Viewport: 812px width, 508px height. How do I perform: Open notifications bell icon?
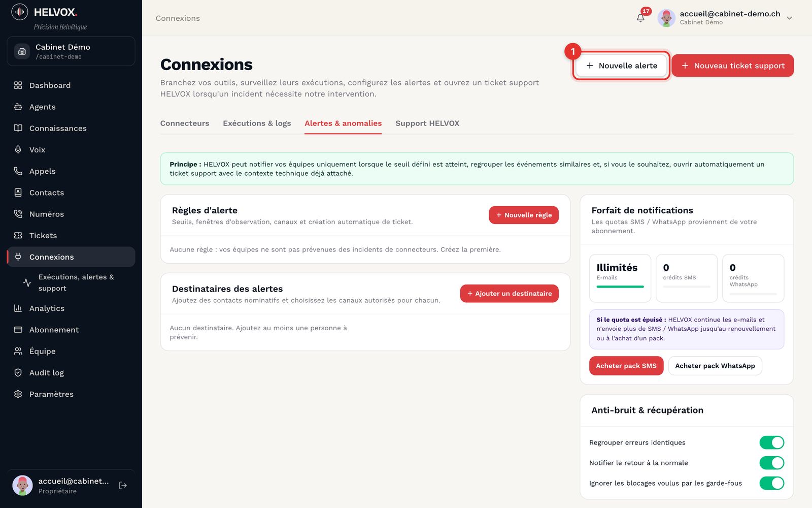640,18
